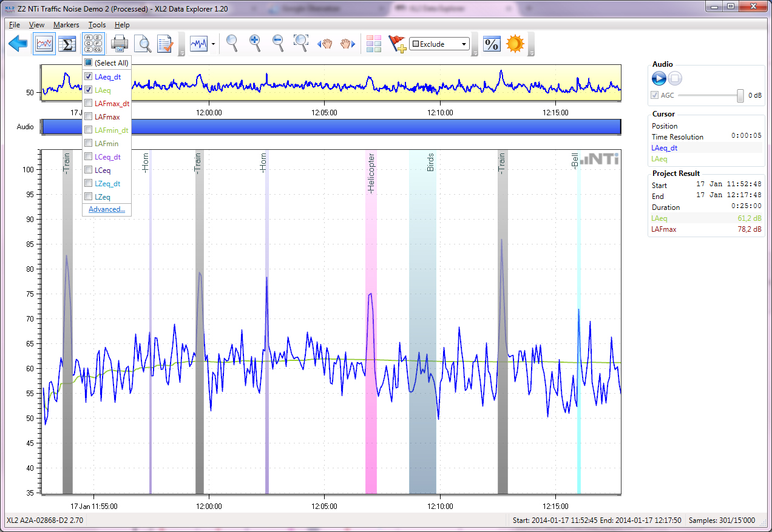Click the percent statistics icon

491,44
